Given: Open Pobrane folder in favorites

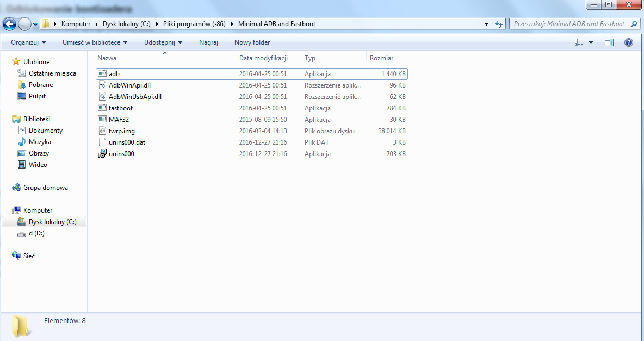Looking at the screenshot, I should [x=41, y=85].
